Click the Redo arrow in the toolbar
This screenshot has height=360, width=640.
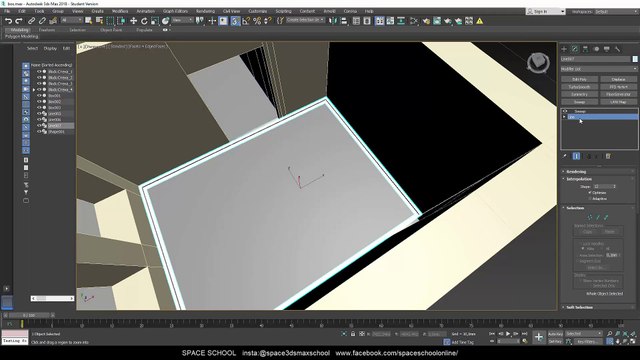[19, 21]
